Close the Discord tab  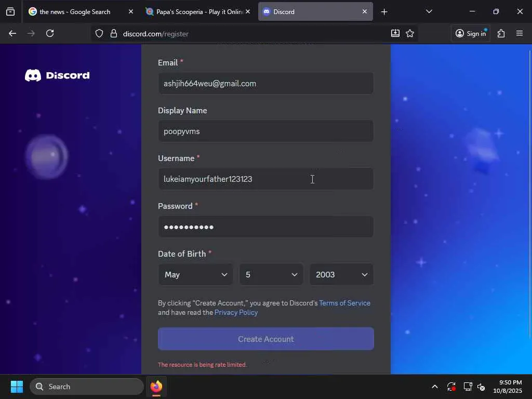365,11
